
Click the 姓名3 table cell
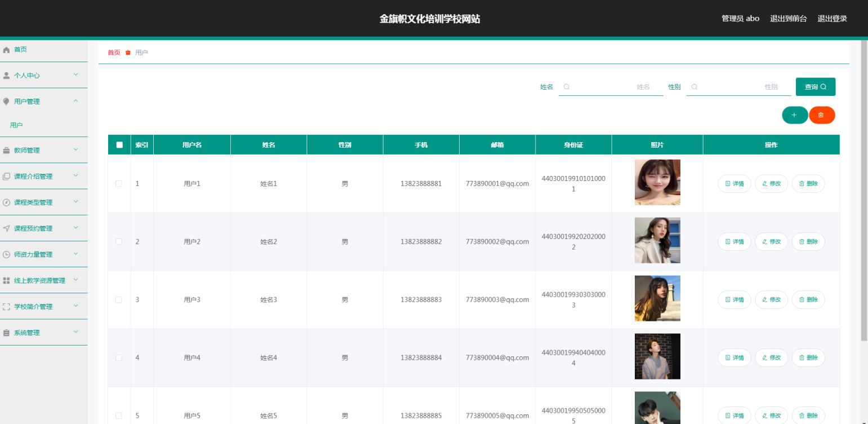coord(269,300)
